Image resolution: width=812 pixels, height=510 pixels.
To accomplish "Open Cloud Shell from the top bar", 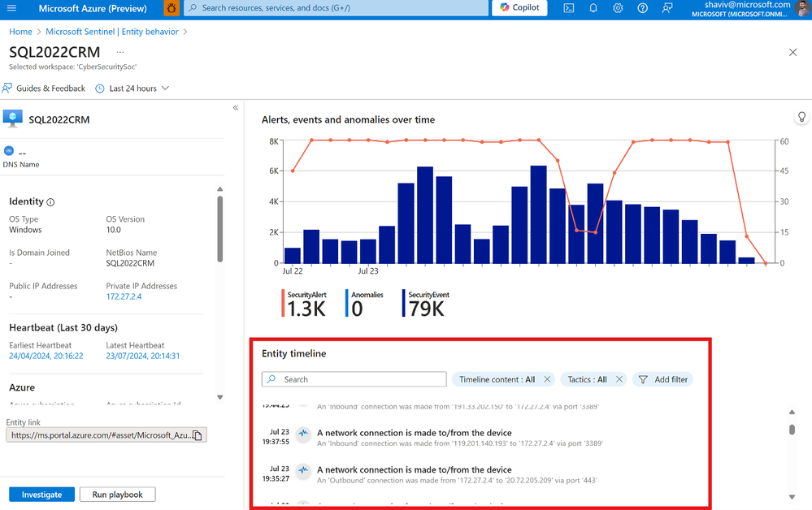I will (x=569, y=8).
